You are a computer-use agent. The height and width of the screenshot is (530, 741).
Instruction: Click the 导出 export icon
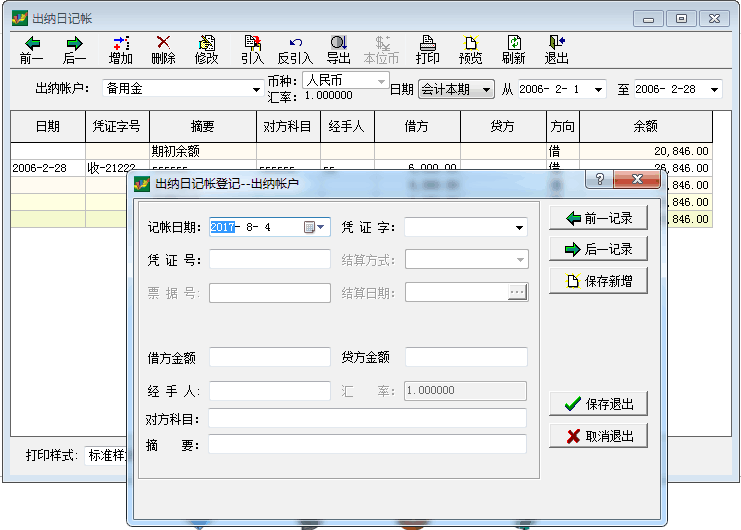339,43
